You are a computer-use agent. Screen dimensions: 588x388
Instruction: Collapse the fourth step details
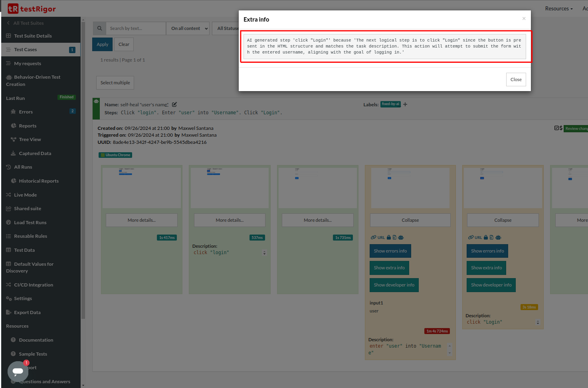(410, 220)
